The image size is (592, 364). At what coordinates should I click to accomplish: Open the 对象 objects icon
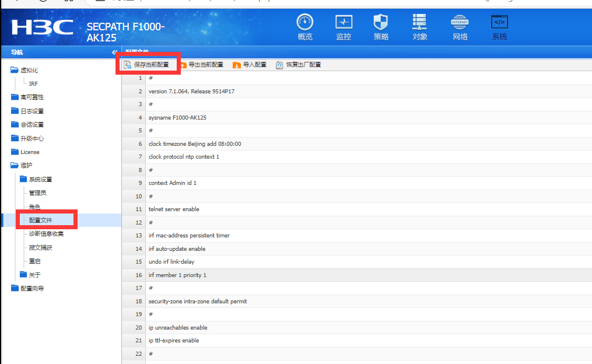click(419, 22)
